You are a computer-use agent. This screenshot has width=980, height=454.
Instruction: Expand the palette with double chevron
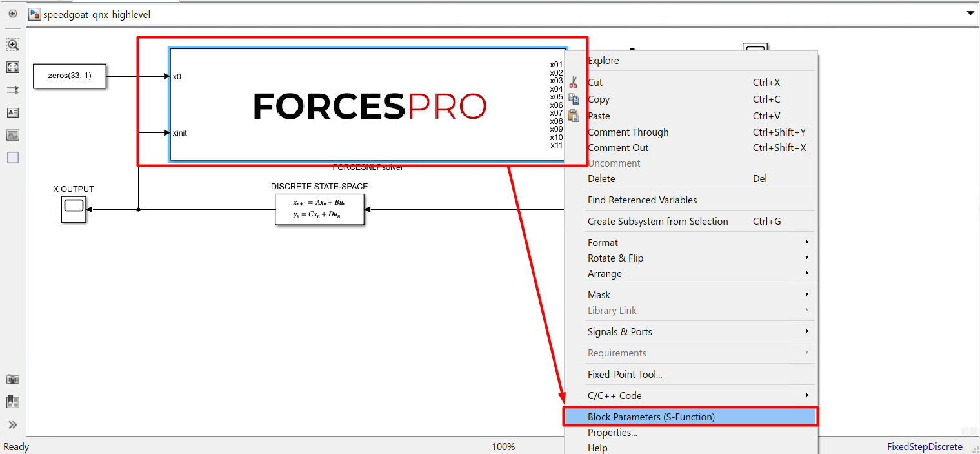point(13,424)
